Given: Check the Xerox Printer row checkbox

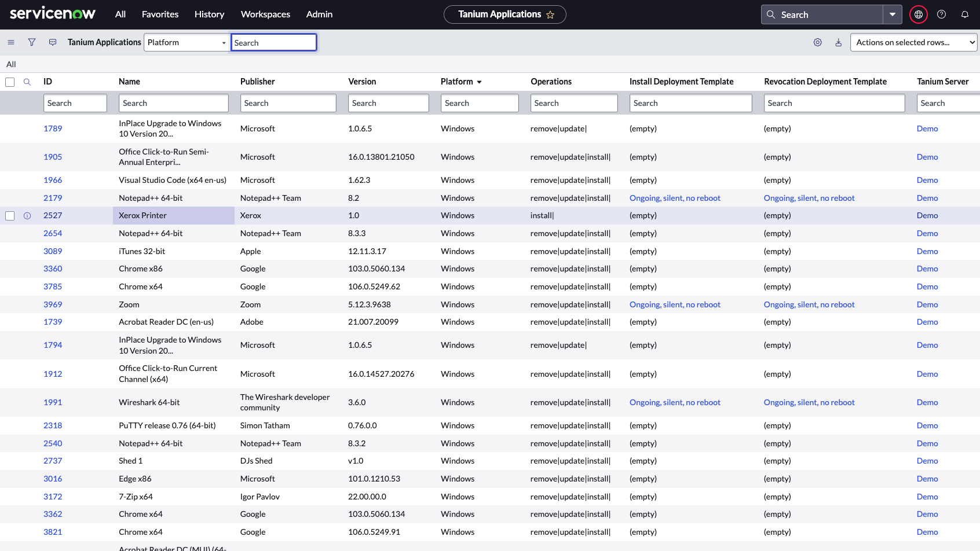Looking at the screenshot, I should (x=10, y=216).
